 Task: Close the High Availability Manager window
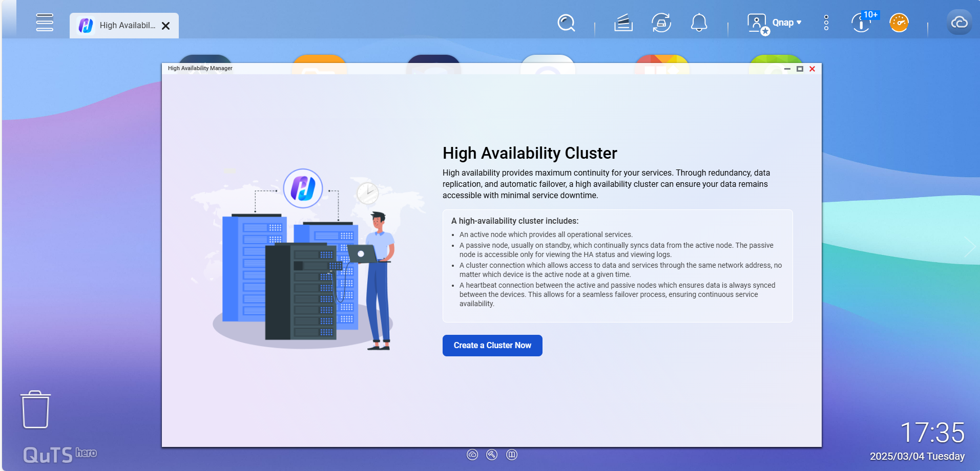[x=812, y=69]
